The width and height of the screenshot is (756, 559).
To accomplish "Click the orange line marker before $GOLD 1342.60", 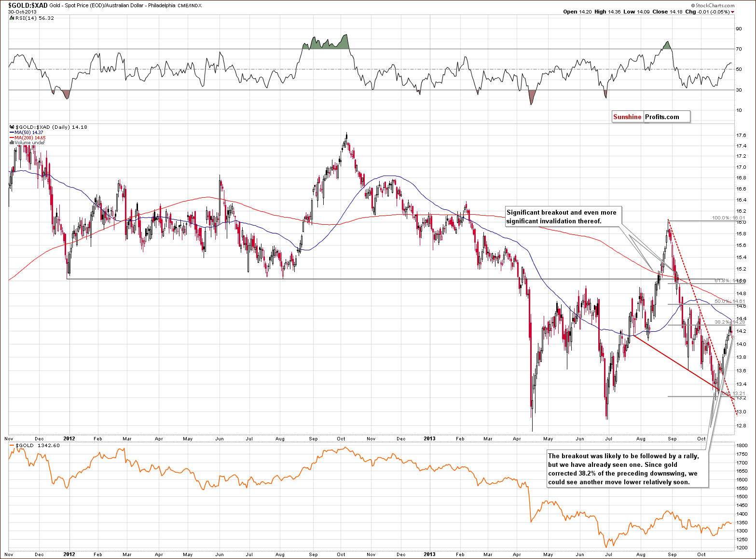I will pos(12,446).
